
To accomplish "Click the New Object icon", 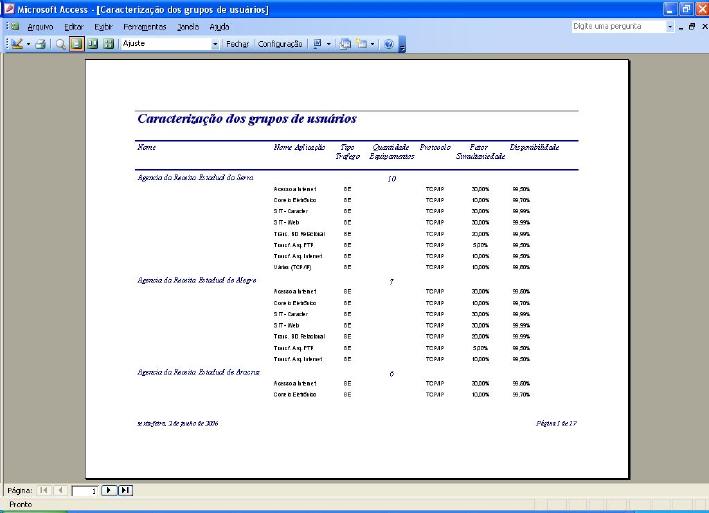I will (361, 44).
